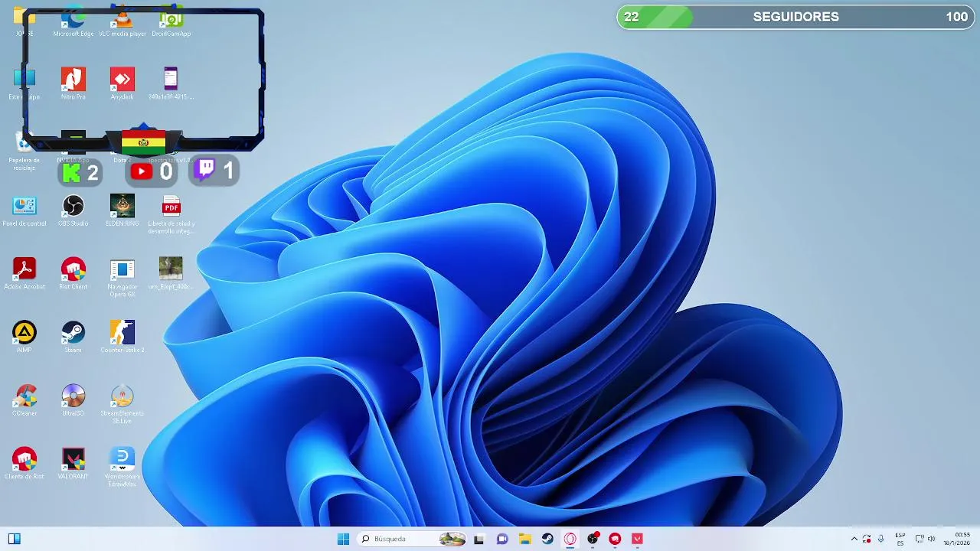This screenshot has height=551, width=980.
Task: Switch to OBS Studio in the taskbar
Action: (593, 539)
